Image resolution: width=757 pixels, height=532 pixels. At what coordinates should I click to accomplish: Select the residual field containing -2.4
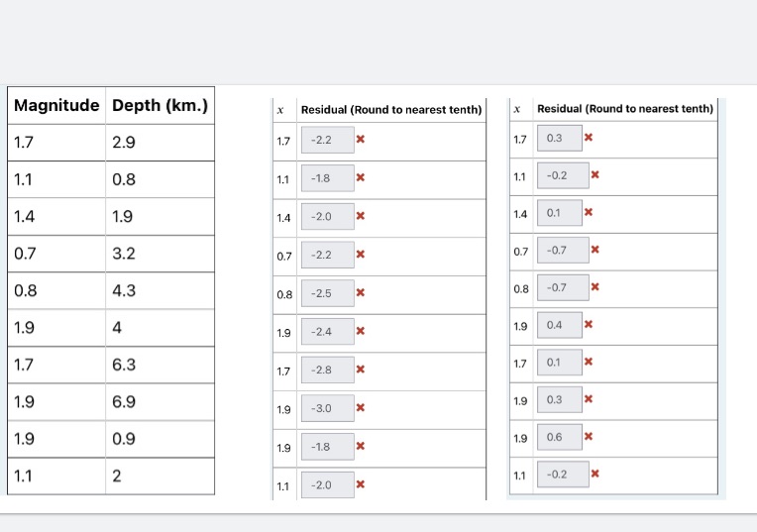[x=328, y=332]
